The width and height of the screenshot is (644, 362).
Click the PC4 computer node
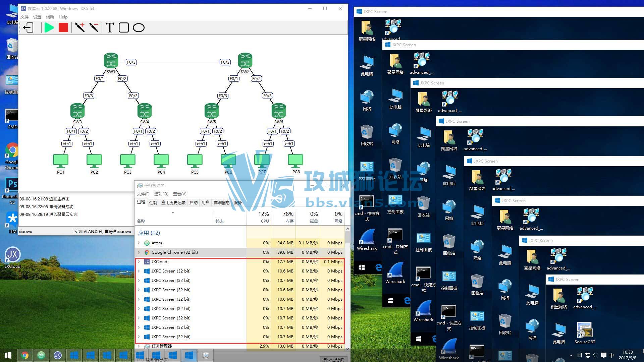[x=161, y=161]
